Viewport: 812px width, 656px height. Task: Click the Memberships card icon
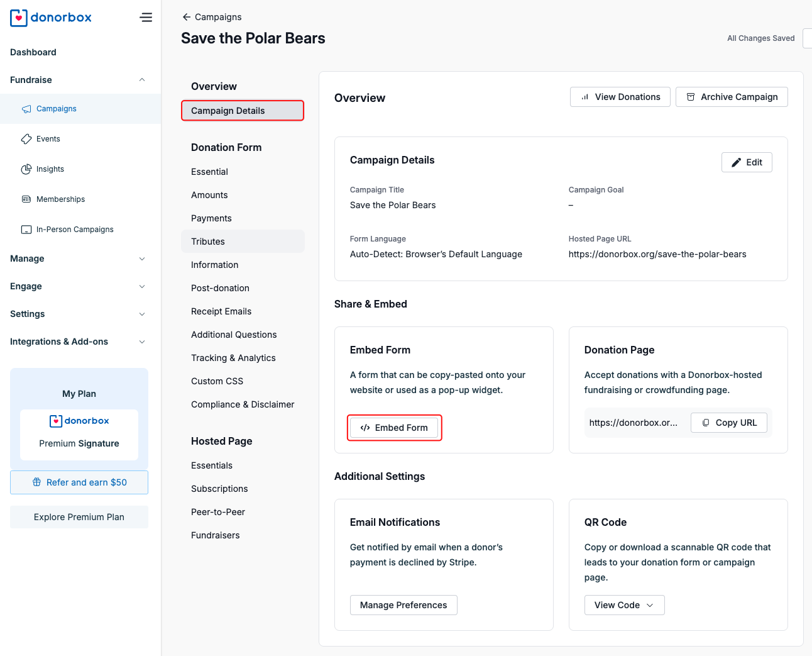tap(26, 199)
